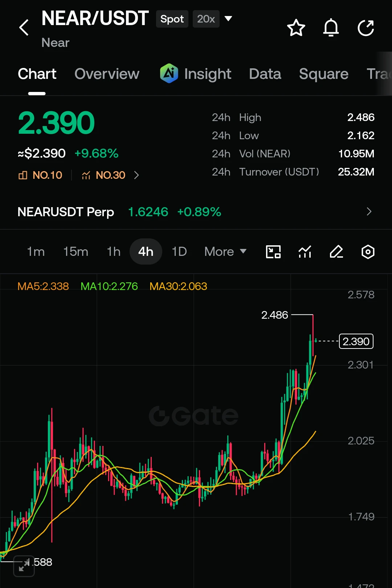Tap the MA30:2.063 indicator label
This screenshot has width=392, height=588.
[178, 286]
